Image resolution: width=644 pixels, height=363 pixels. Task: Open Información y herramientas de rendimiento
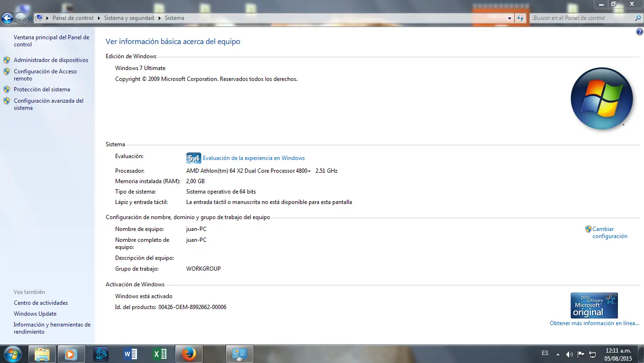click(52, 328)
